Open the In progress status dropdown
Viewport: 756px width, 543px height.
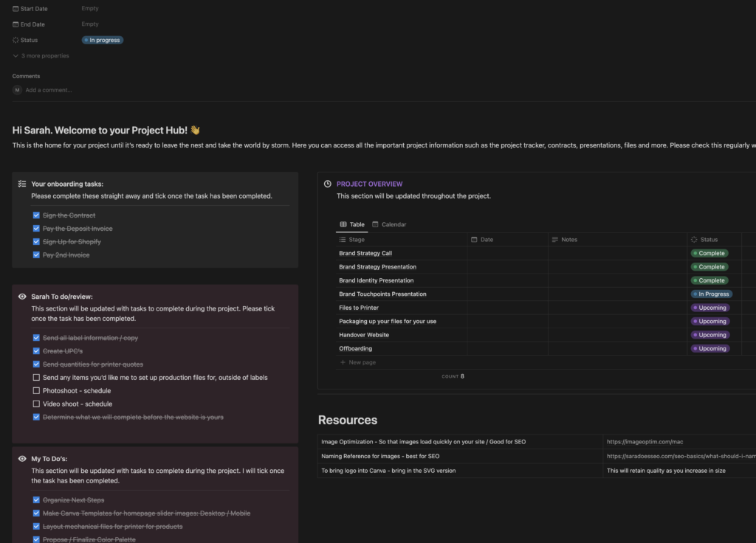[103, 40]
